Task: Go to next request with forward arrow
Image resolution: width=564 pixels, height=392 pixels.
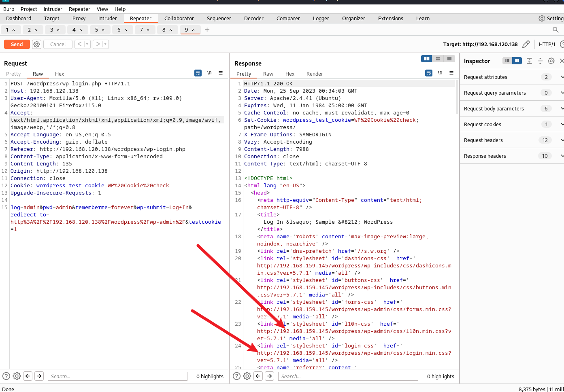Action: click(x=98, y=44)
